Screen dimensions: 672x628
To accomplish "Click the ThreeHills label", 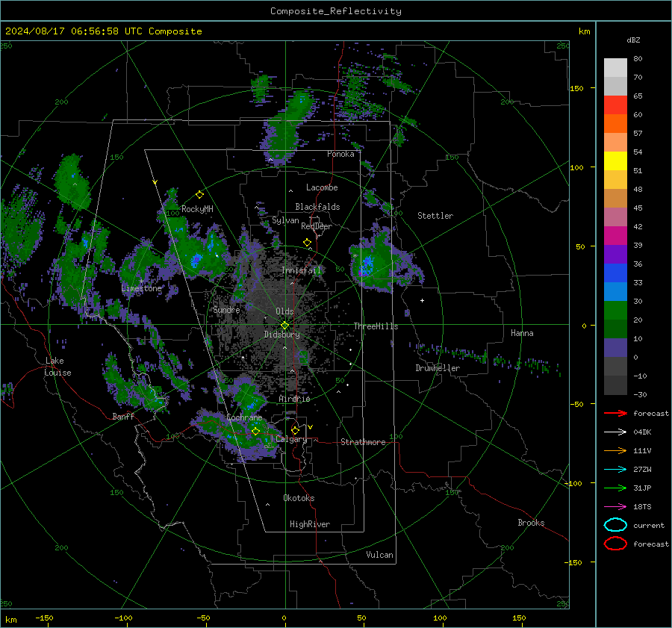I will [x=376, y=326].
